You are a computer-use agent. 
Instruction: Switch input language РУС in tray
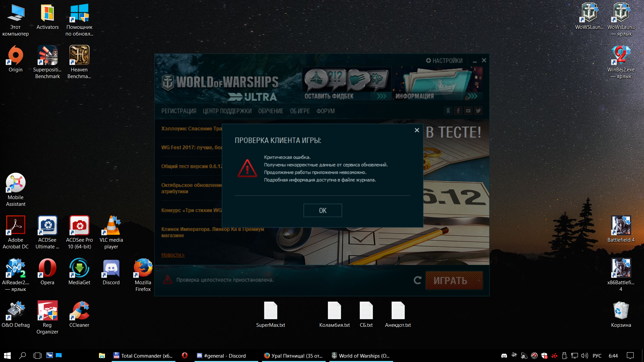tap(597, 356)
